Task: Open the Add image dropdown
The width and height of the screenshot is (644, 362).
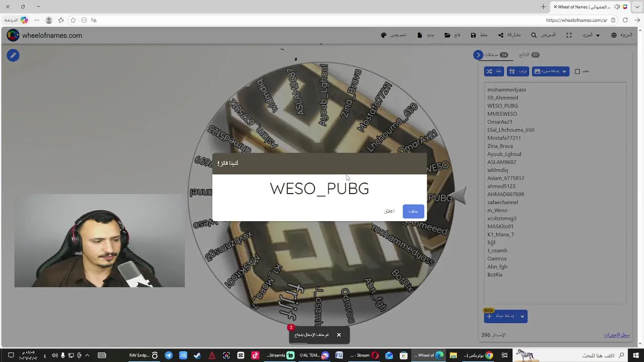Action: tap(550, 71)
